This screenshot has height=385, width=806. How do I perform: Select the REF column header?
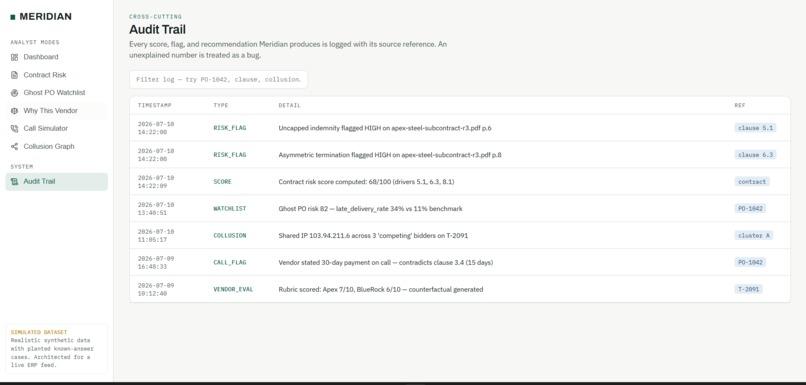(x=740, y=105)
